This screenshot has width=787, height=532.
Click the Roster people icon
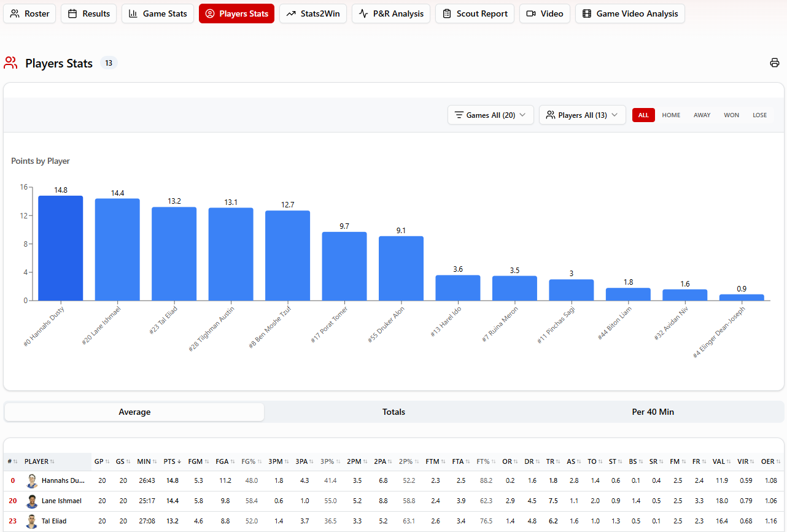pyautogui.click(x=15, y=13)
